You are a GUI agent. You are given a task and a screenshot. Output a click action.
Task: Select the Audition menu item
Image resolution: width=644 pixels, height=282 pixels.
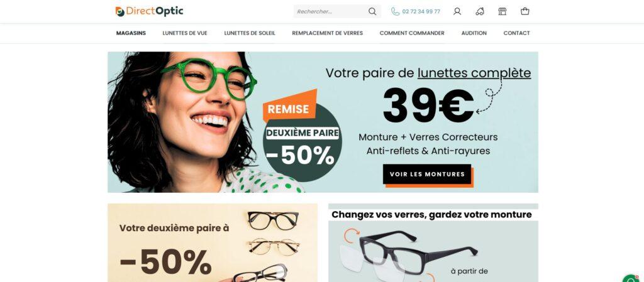[474, 33]
